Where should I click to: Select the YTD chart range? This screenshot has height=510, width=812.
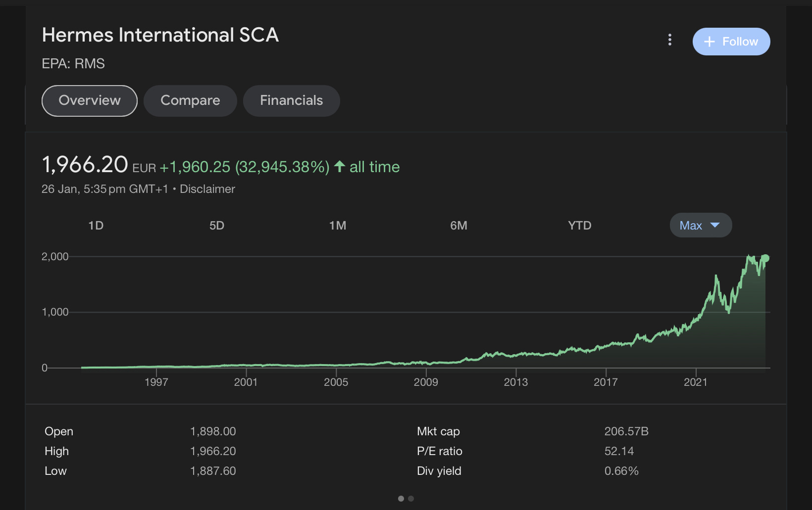pyautogui.click(x=579, y=226)
